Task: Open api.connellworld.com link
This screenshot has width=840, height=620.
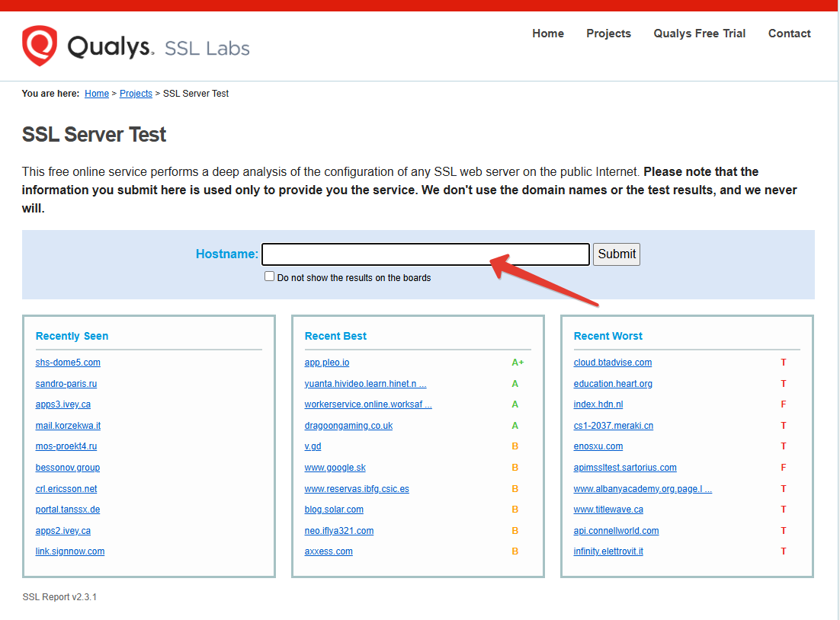Action: point(616,531)
